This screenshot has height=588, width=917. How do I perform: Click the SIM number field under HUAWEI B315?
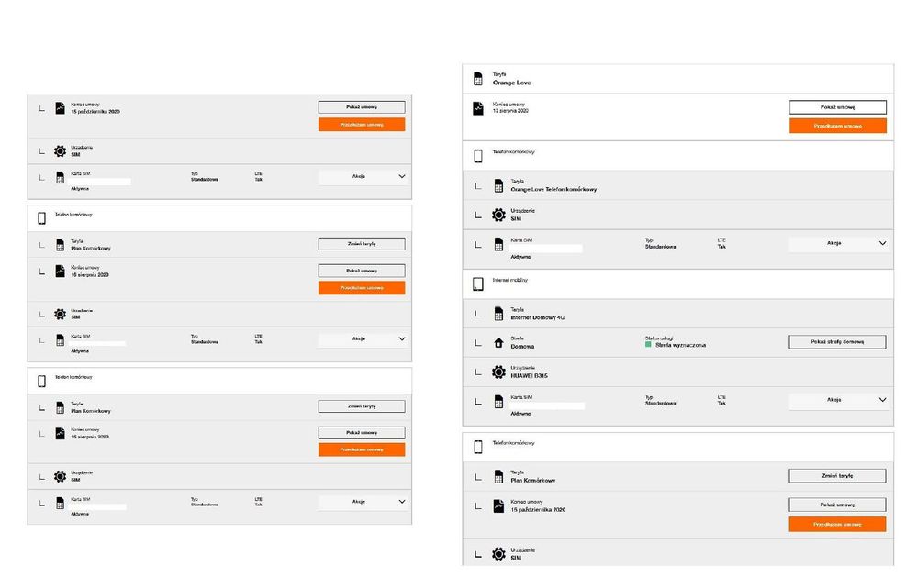coord(547,405)
